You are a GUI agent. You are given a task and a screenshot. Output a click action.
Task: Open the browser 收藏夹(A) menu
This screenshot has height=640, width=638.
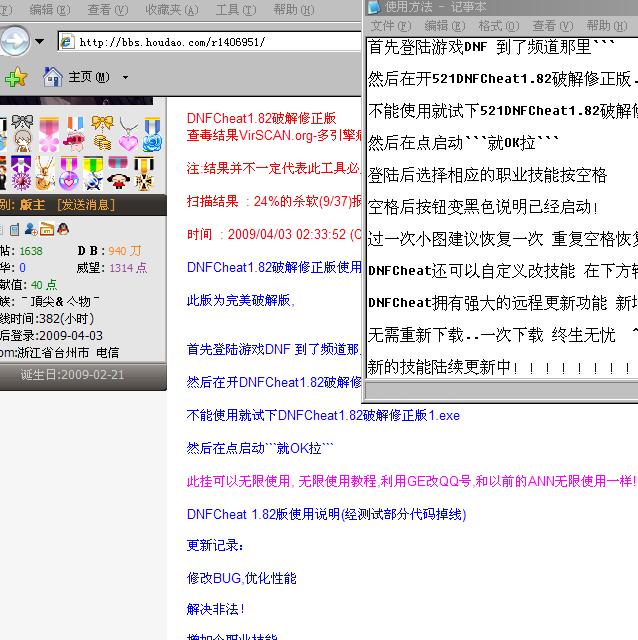pyautogui.click(x=172, y=9)
